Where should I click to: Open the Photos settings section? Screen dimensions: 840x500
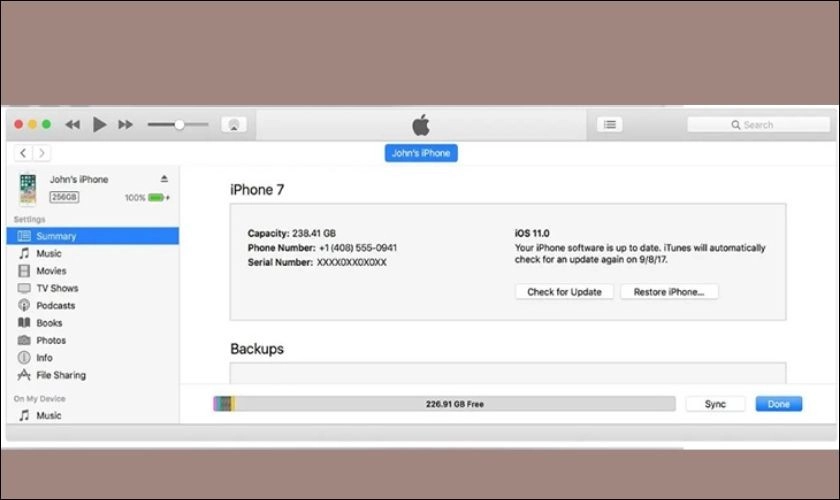(x=93, y=340)
